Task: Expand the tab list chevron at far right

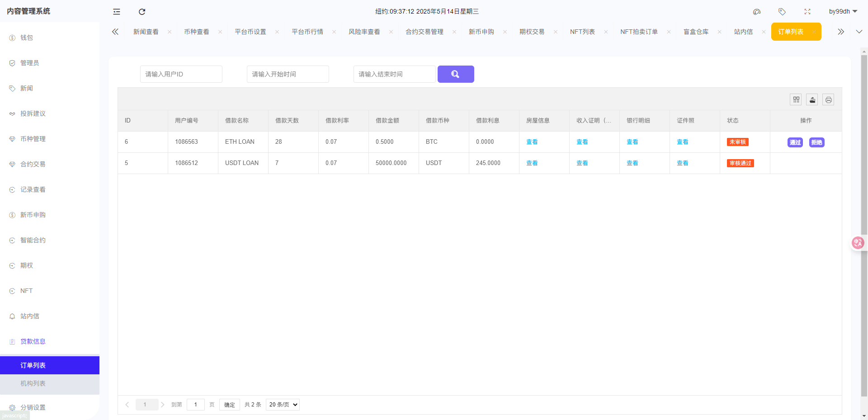Action: click(x=859, y=32)
